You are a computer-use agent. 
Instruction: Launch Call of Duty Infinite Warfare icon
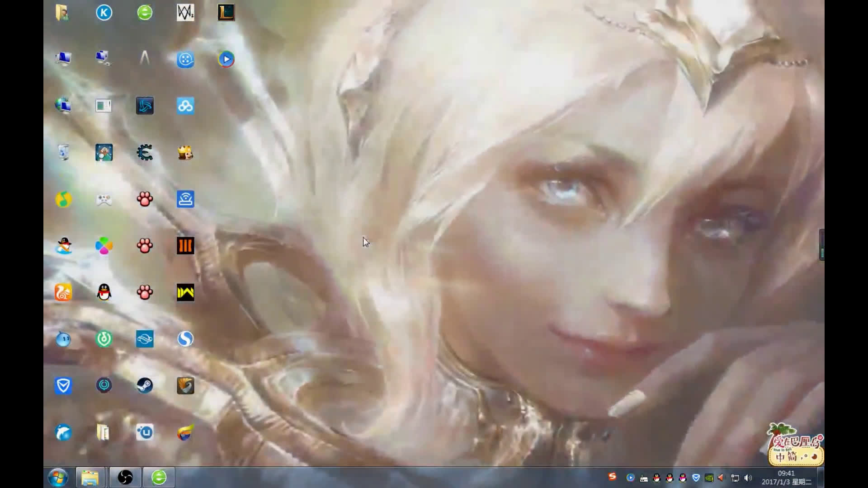[185, 292]
